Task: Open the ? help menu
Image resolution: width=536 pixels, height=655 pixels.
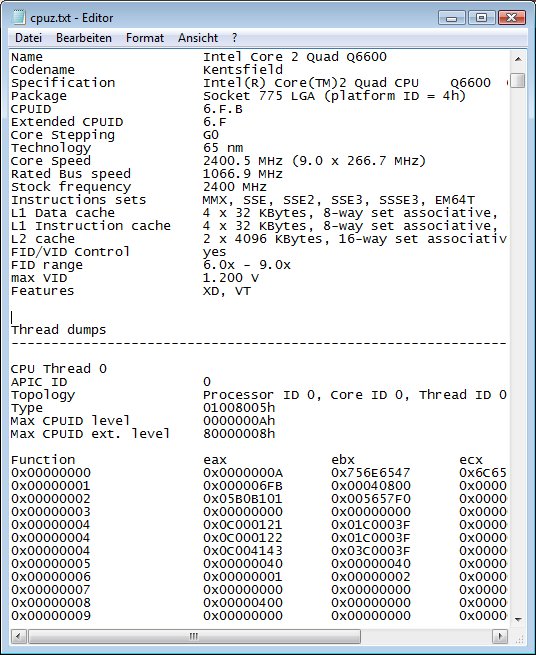Action: point(234,38)
